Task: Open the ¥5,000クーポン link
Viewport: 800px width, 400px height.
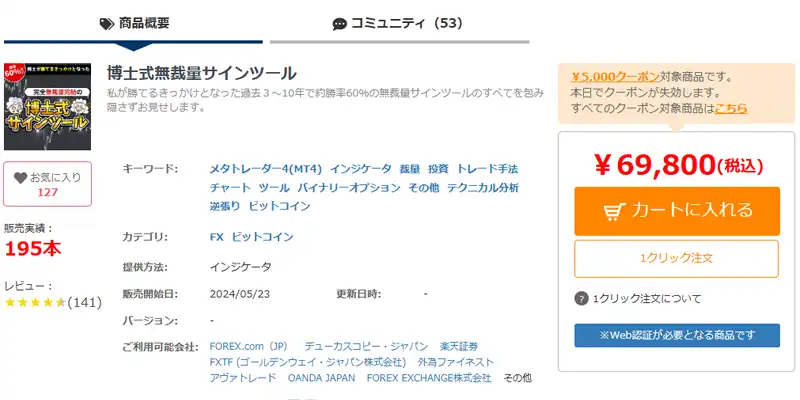Action: pyautogui.click(x=615, y=77)
